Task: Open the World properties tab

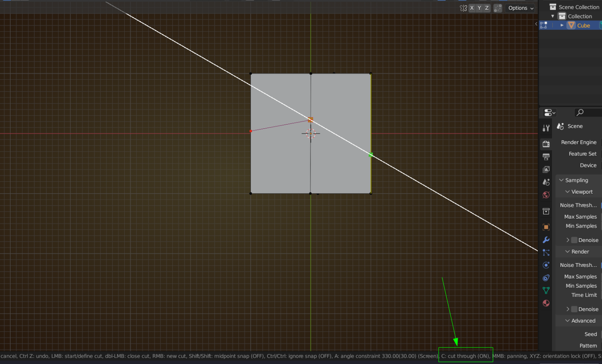Action: tap(546, 195)
